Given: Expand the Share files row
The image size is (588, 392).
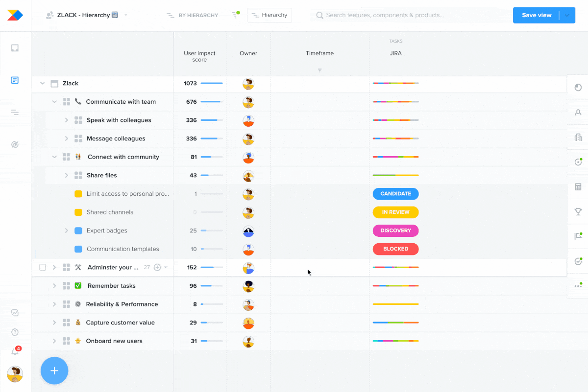Looking at the screenshot, I should pos(66,175).
